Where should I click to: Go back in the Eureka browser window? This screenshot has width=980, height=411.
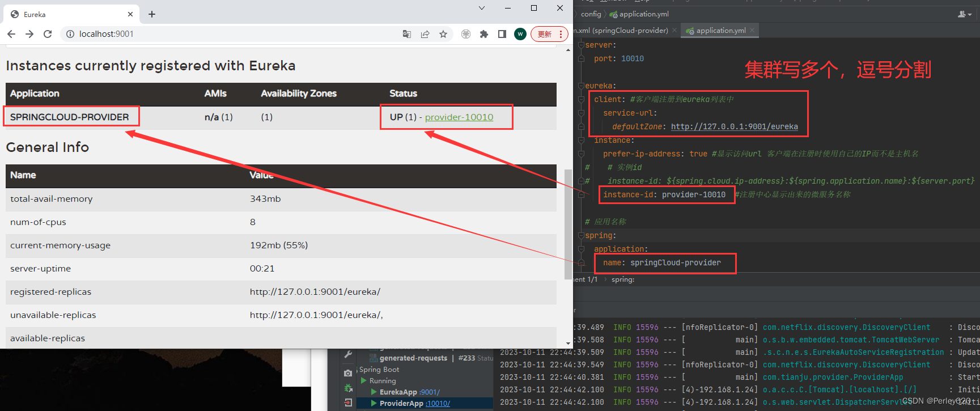[11, 34]
